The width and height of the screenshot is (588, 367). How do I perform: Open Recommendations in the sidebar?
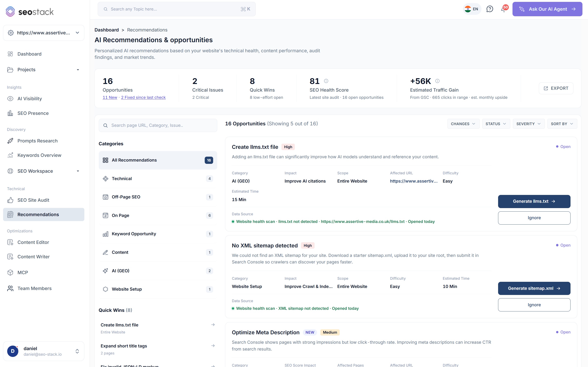(x=44, y=214)
